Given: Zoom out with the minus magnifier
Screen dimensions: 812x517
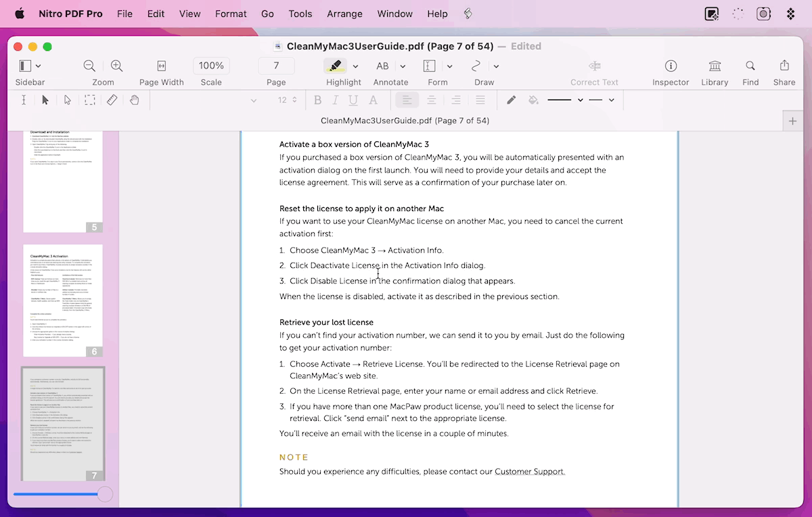Looking at the screenshot, I should coord(89,66).
